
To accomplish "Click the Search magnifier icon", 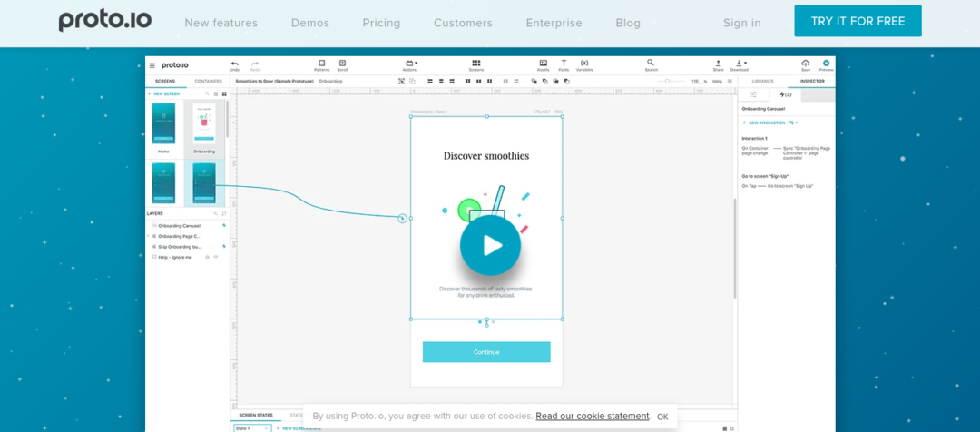I will pyautogui.click(x=651, y=63).
